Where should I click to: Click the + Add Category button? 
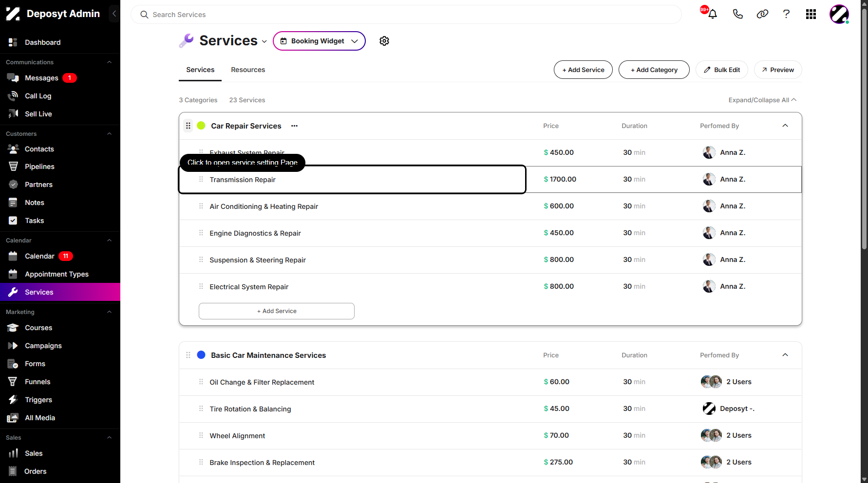coord(654,70)
